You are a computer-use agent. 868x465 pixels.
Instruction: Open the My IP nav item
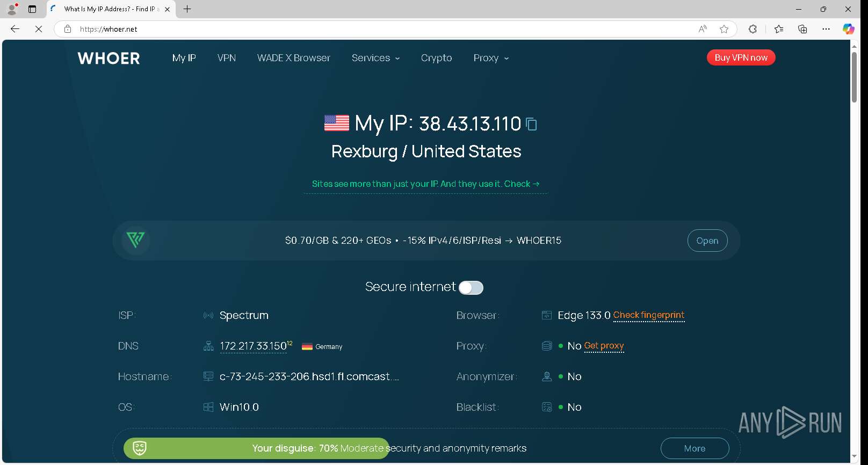184,58
